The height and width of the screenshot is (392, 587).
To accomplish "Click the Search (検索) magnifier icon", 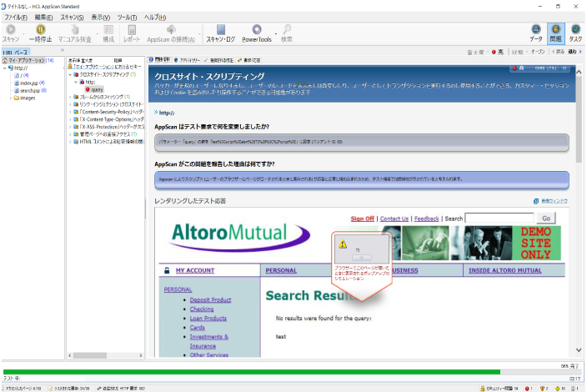I will 287,29.
